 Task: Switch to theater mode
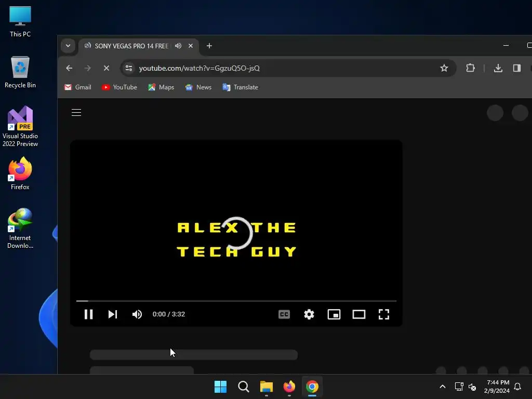359,314
